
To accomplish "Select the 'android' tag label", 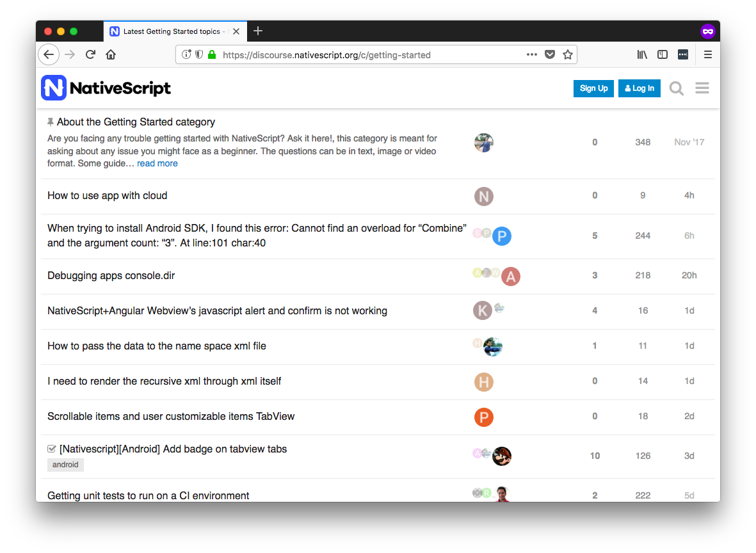I will [65, 465].
